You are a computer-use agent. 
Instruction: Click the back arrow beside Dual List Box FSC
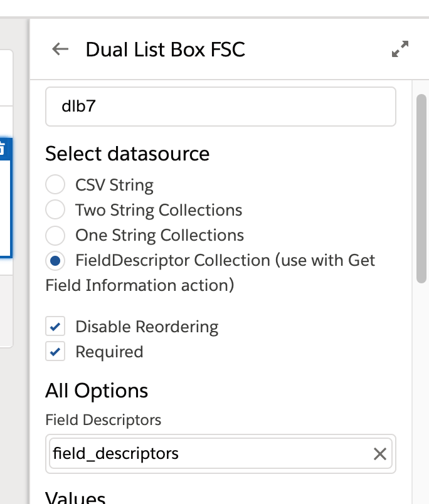click(60, 49)
